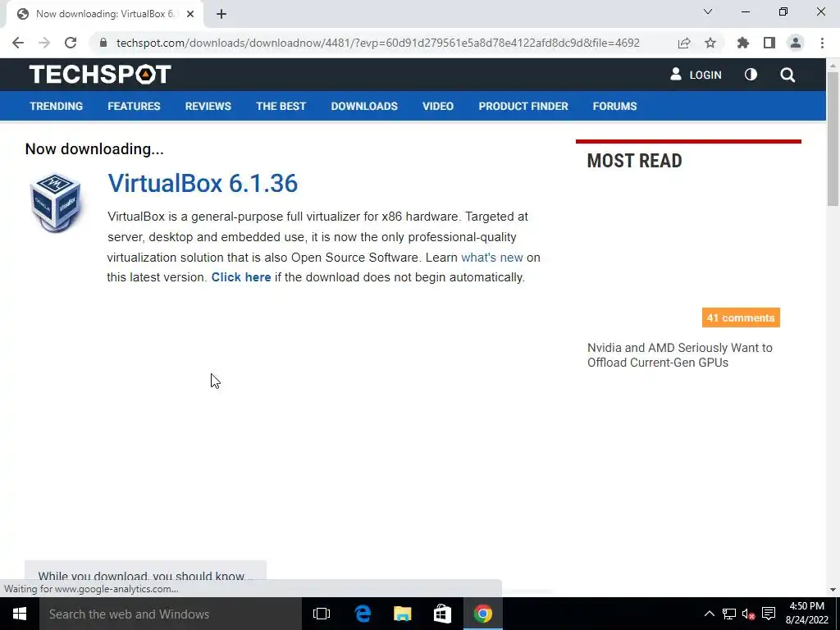Open the LOGIN link in header
Screen dimensions: 840x630
point(696,75)
